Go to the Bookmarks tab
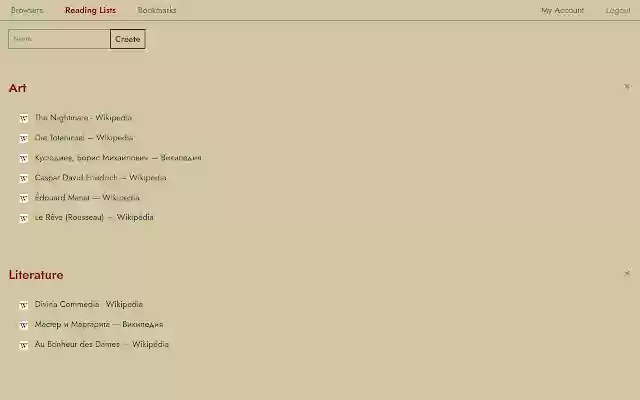This screenshot has width=640, height=400. 157,10
